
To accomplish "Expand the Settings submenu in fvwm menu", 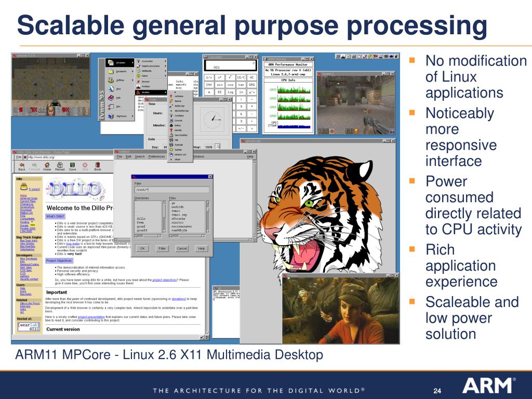I will [x=120, y=81].
